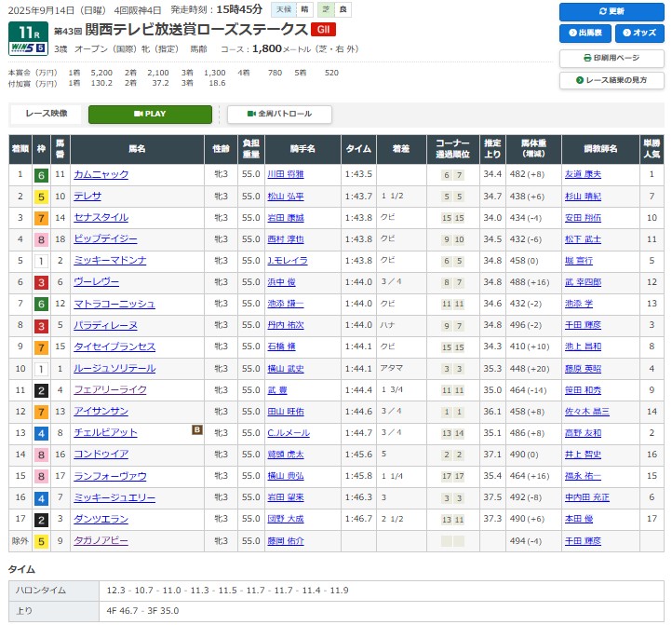
Task: Open the 印刷用ページ print view
Action: point(611,58)
